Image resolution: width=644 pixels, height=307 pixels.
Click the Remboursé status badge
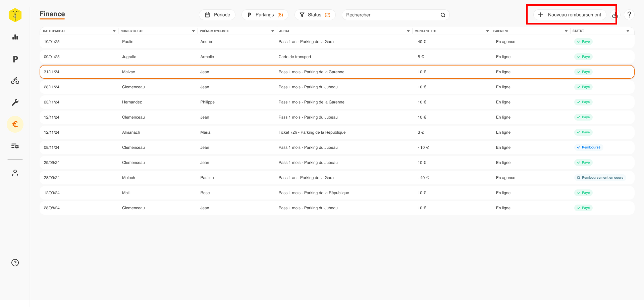(x=589, y=147)
